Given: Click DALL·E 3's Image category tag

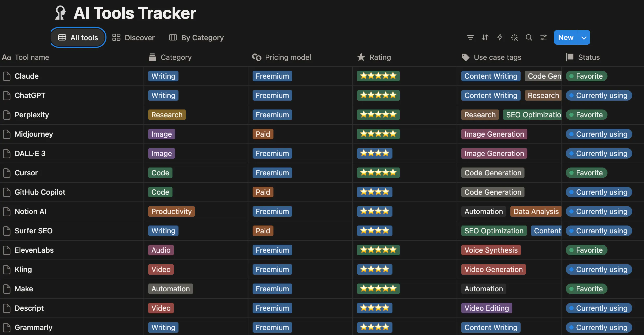Looking at the screenshot, I should click(x=162, y=153).
